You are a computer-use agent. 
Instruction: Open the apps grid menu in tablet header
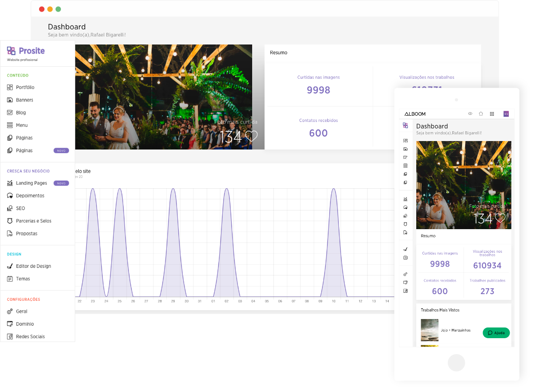point(492,114)
